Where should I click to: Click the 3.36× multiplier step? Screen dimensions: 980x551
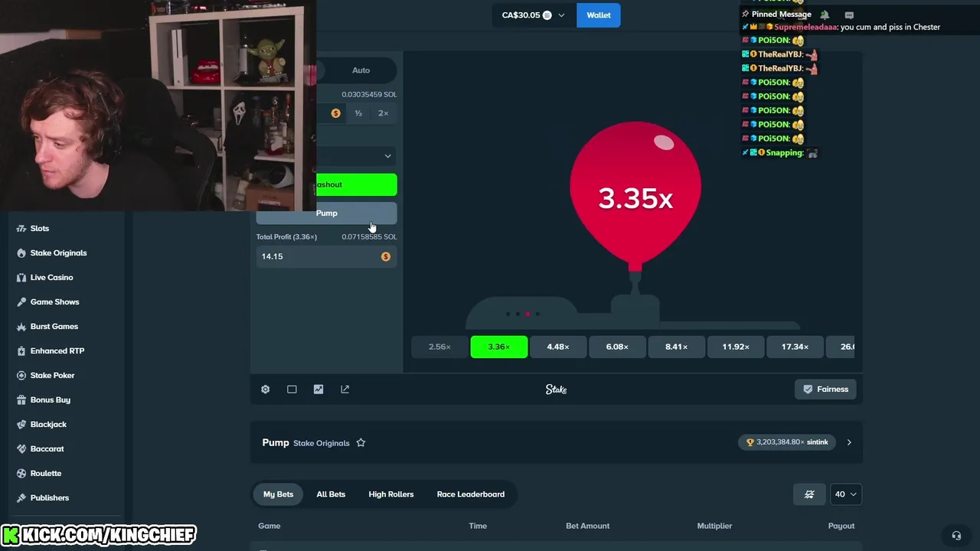499,347
